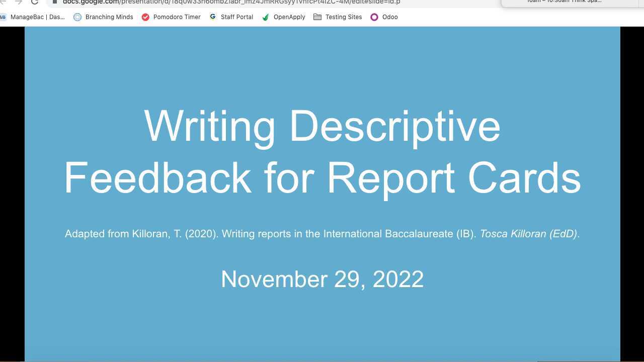
Task: Click the 10am Think Spa calendar notification
Action: pos(563,2)
